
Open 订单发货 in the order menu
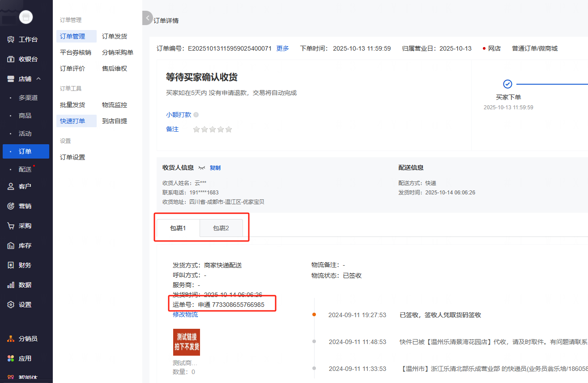115,36
